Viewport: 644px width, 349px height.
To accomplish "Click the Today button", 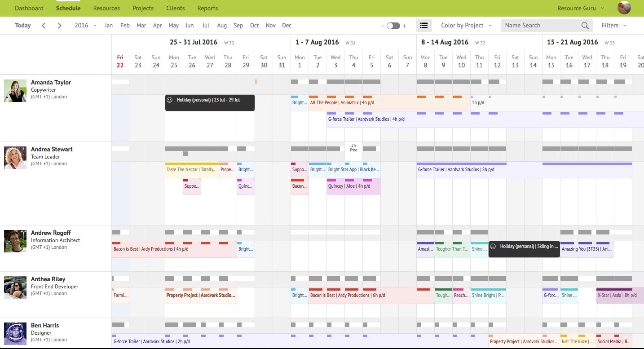I will (23, 26).
